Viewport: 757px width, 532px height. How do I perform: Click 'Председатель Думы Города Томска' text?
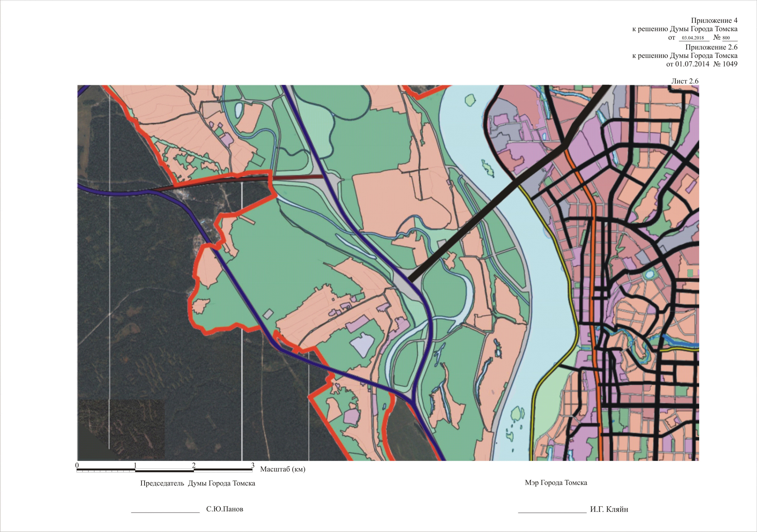(198, 483)
